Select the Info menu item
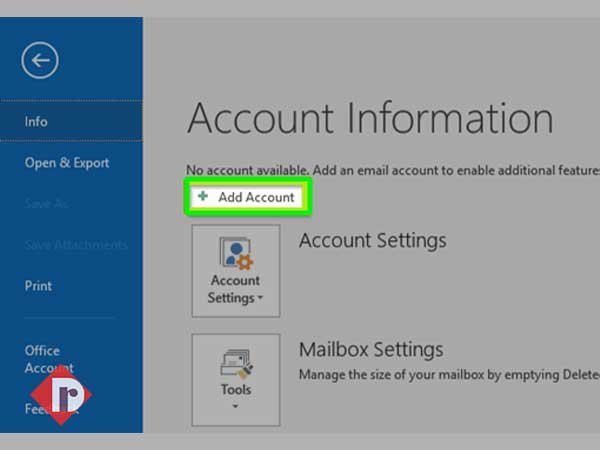Screen dimensions: 600x450 [x=71, y=122]
